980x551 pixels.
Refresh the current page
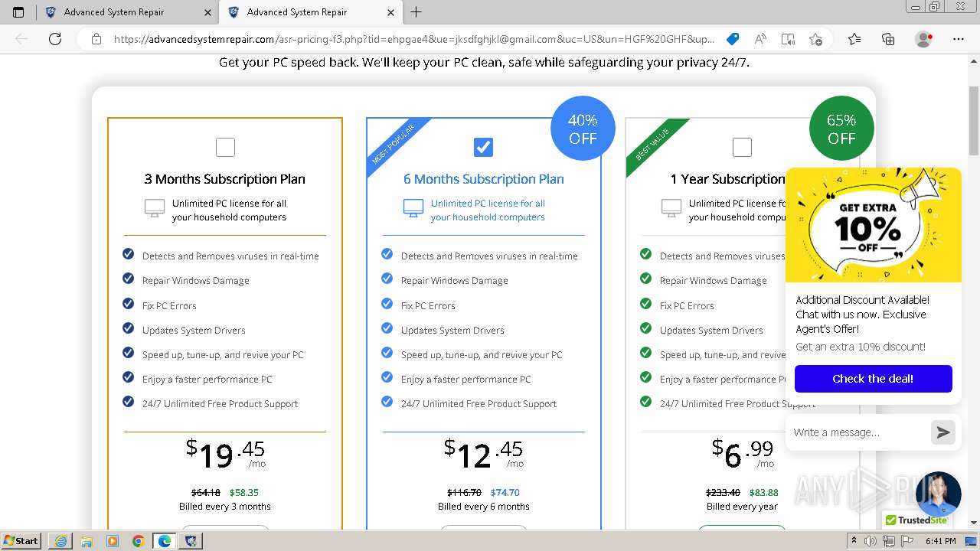[55, 39]
